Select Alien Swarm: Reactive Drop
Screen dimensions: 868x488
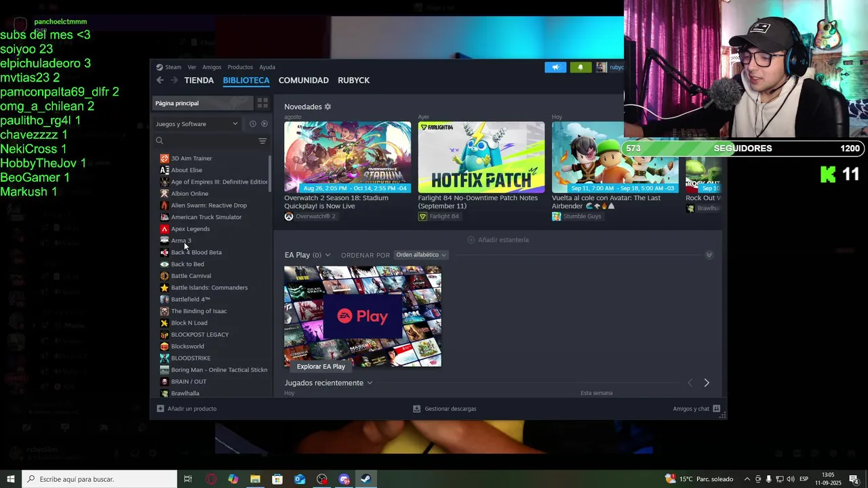[214, 205]
